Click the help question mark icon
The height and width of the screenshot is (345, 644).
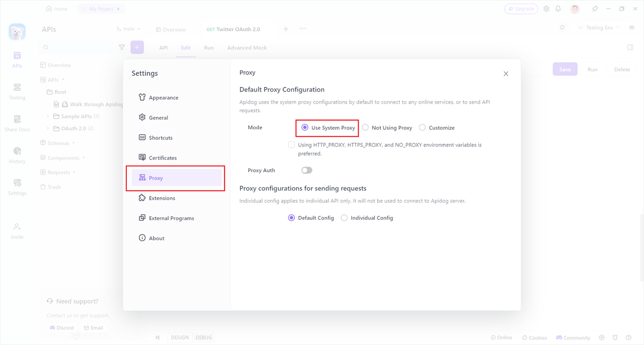pos(628,337)
